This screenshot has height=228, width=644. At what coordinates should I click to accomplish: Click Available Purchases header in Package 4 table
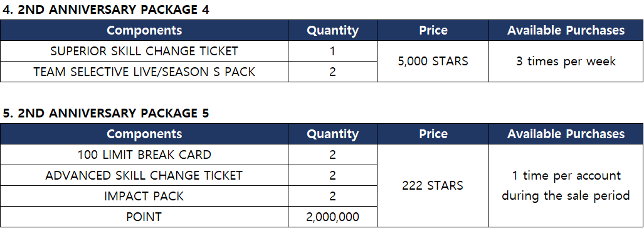pyautogui.click(x=566, y=30)
